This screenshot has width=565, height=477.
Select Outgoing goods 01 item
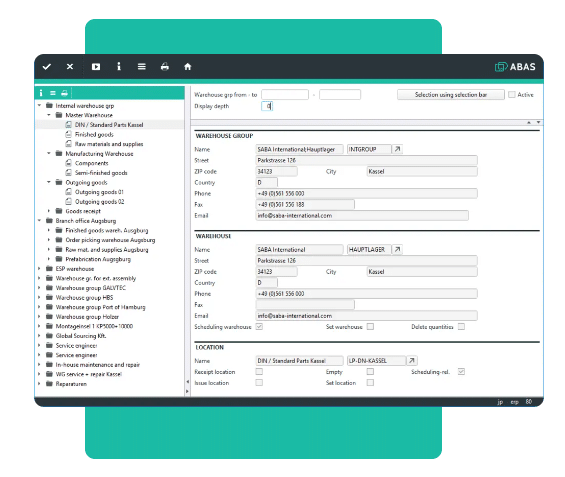coord(99,192)
